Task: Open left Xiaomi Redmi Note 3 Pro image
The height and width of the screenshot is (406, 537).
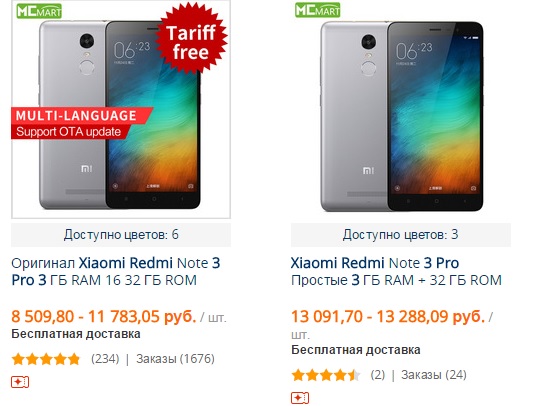Action: pos(121,110)
